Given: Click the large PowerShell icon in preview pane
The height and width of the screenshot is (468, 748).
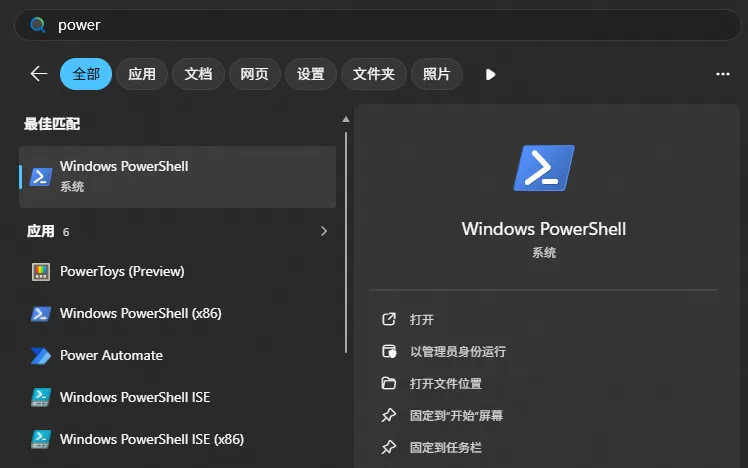Looking at the screenshot, I should tap(544, 168).
